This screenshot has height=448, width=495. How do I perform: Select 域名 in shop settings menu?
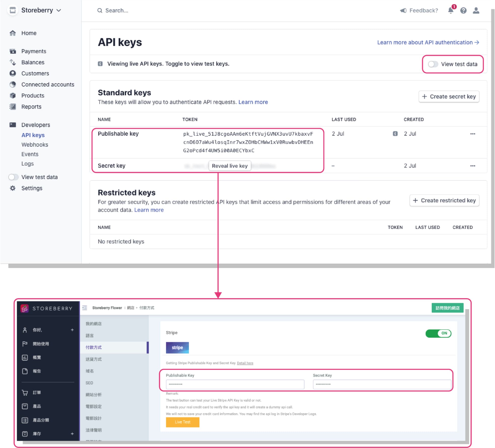(x=89, y=371)
